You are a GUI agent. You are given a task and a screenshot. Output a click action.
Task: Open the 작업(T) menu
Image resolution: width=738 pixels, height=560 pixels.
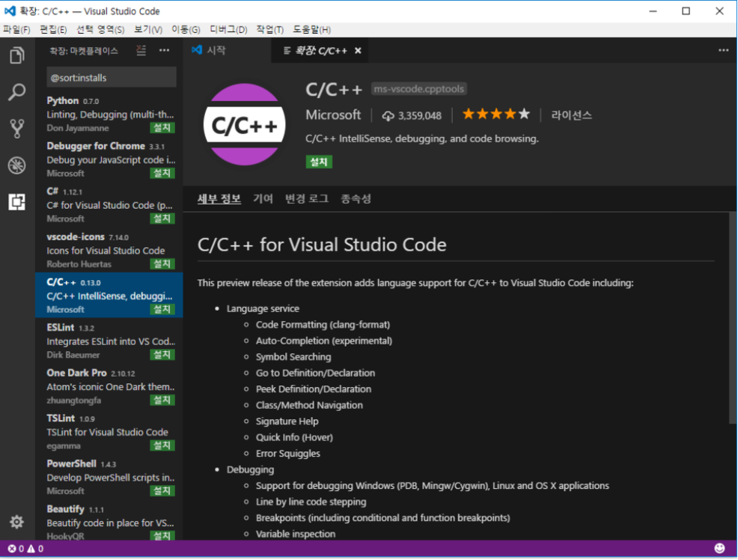point(269,30)
